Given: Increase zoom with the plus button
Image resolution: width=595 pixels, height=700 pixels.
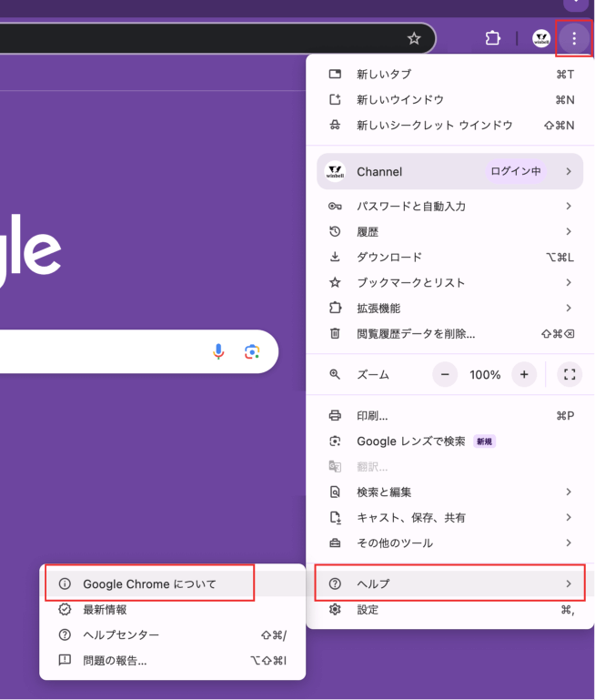Looking at the screenshot, I should (524, 374).
